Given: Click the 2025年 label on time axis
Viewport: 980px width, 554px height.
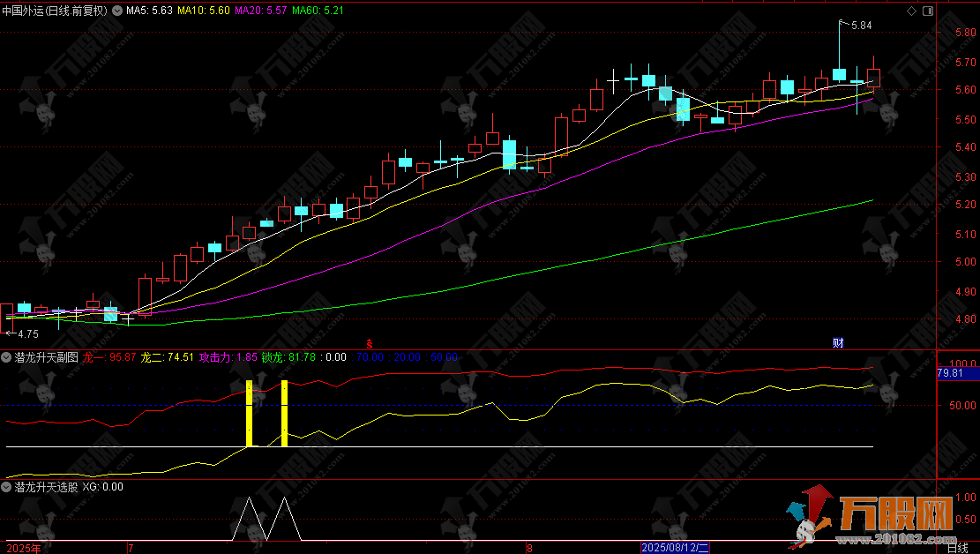Looking at the screenshot, I should [24, 549].
